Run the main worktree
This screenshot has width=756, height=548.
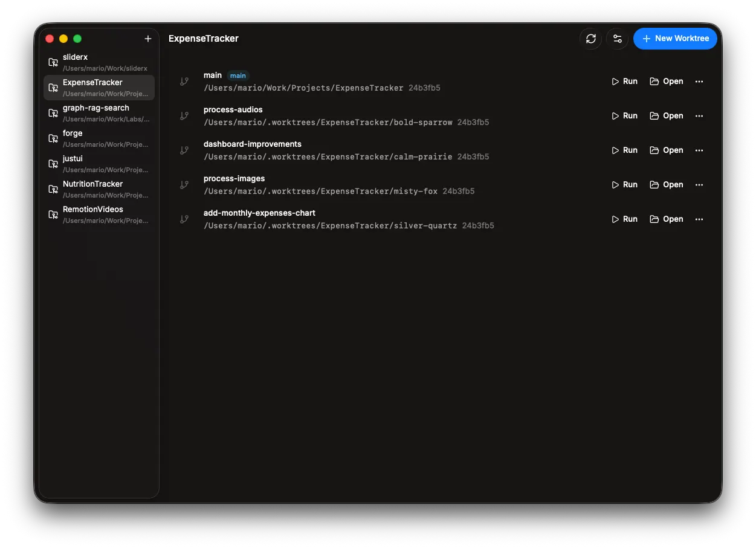tap(624, 82)
